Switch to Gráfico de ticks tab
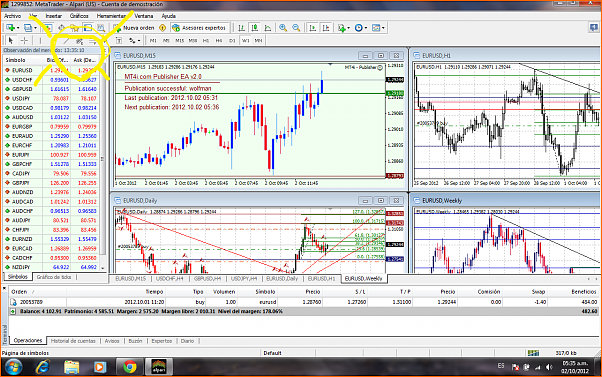The width and height of the screenshot is (602, 377). click(x=54, y=277)
